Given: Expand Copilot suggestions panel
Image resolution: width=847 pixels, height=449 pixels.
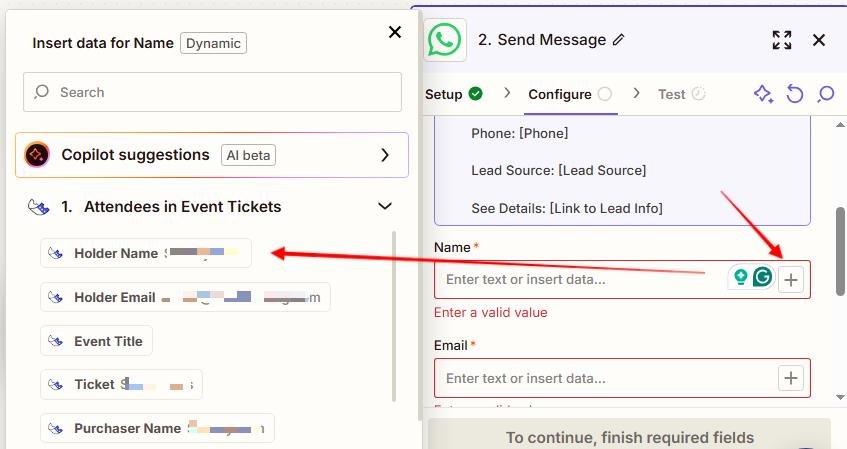Looking at the screenshot, I should point(385,155).
